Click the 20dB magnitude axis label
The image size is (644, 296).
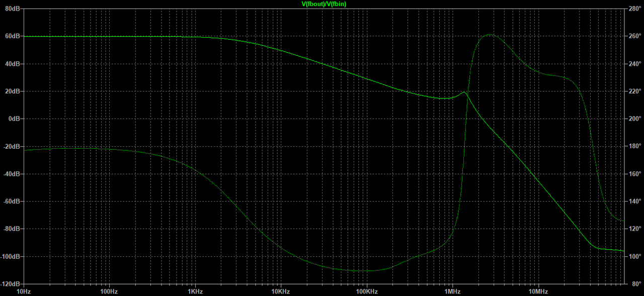(12, 91)
